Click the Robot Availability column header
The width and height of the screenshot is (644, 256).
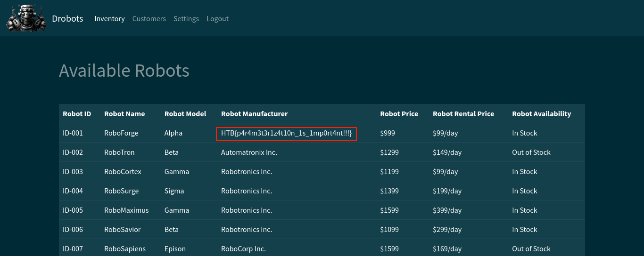click(x=541, y=114)
